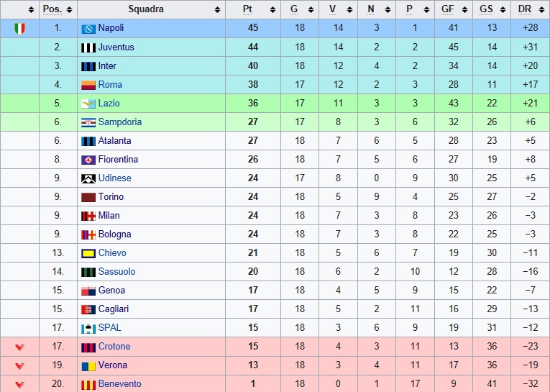This screenshot has width=550, height=392.
Task: Open the Lazio team link
Action: pyautogui.click(x=109, y=103)
